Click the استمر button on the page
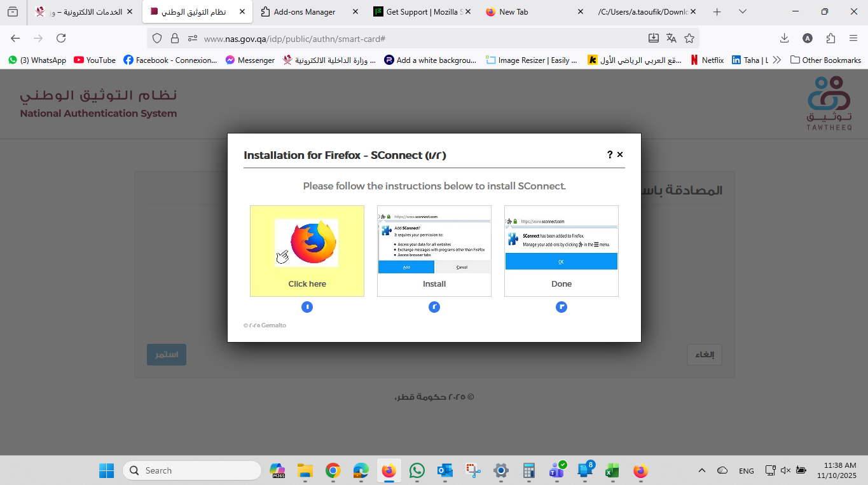Screen dimensions: 868x485 point(167,355)
